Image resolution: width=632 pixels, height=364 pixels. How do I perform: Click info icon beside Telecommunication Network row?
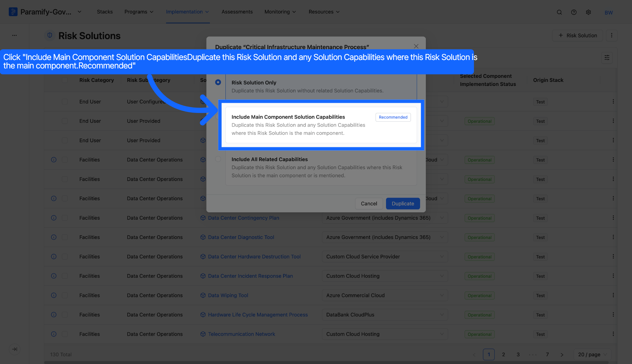pos(54,334)
